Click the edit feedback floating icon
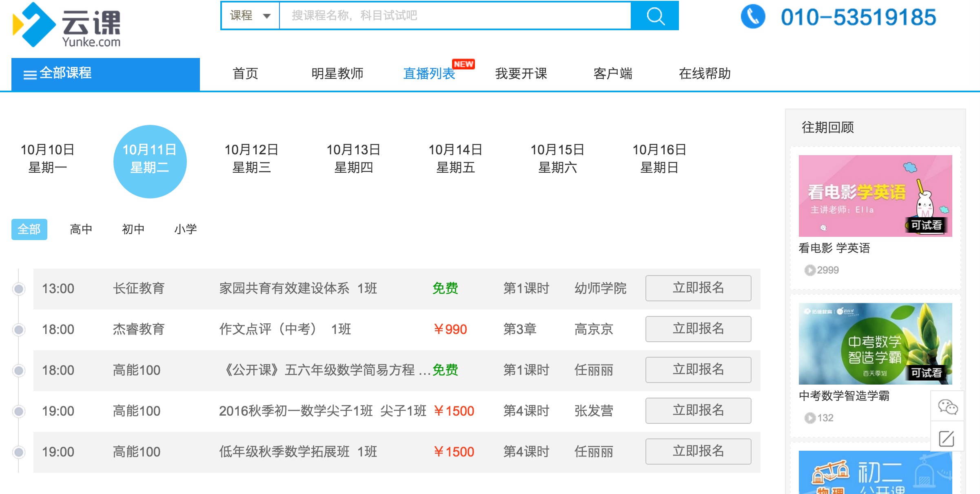 point(947,438)
